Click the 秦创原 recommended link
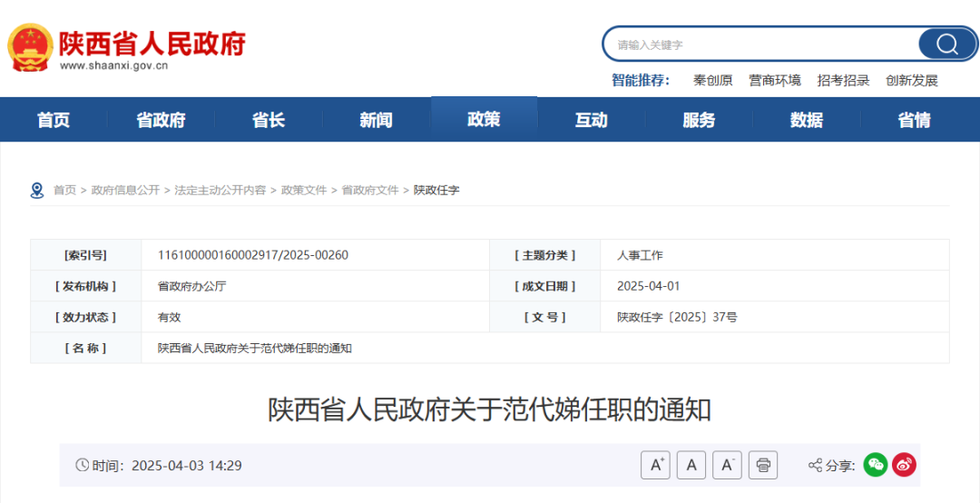Viewport: 980px width, 503px height. click(x=712, y=80)
